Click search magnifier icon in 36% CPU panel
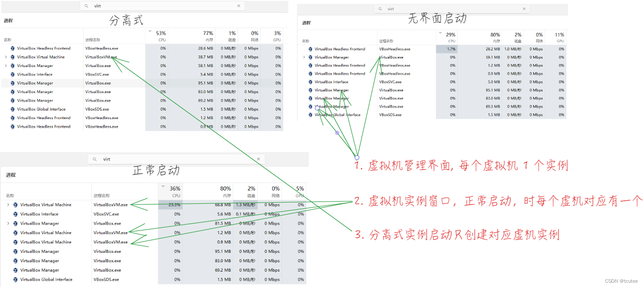 pos(95,159)
